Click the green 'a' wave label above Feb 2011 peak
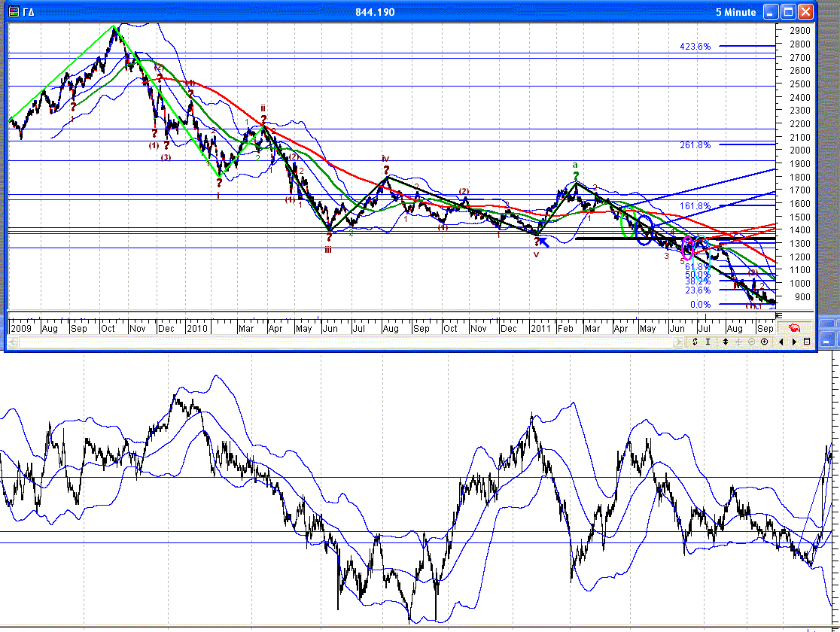Image resolution: width=840 pixels, height=632 pixels. click(x=575, y=165)
